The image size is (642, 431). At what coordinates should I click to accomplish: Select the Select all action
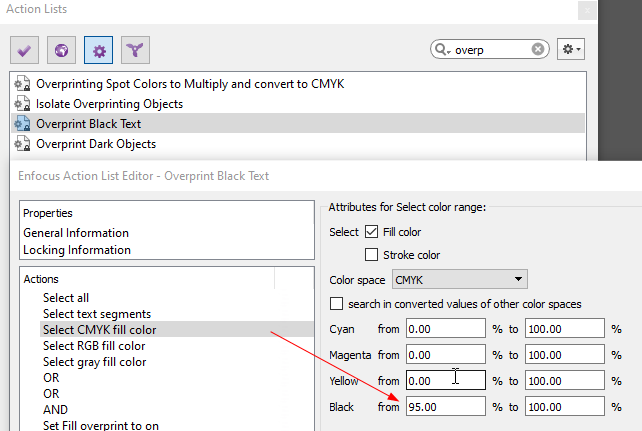[x=66, y=298]
